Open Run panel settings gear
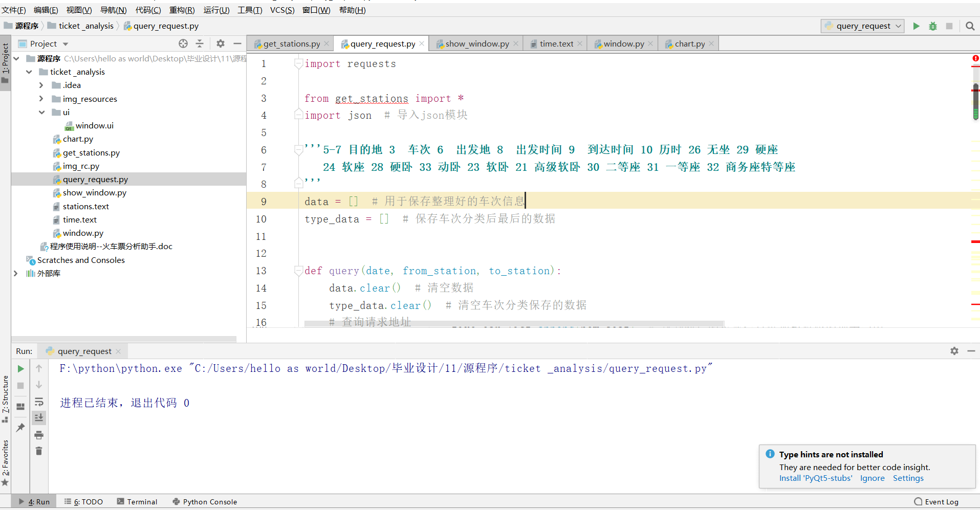Screen dimensions: 980x510 pyautogui.click(x=954, y=351)
